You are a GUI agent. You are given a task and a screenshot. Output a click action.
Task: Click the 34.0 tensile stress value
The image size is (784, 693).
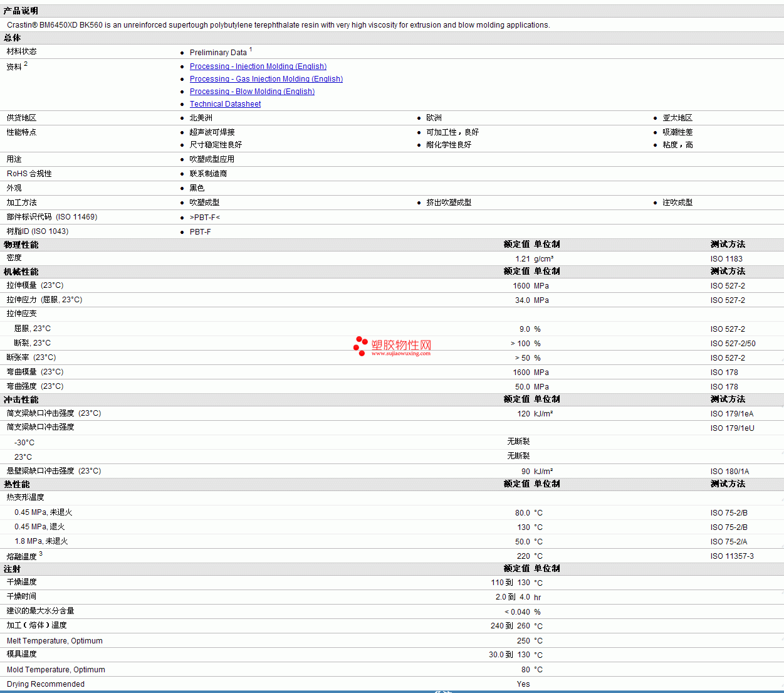(523, 300)
